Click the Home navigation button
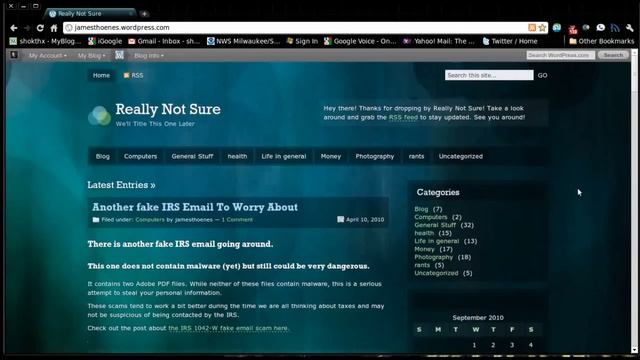The height and width of the screenshot is (360, 640). click(x=101, y=75)
